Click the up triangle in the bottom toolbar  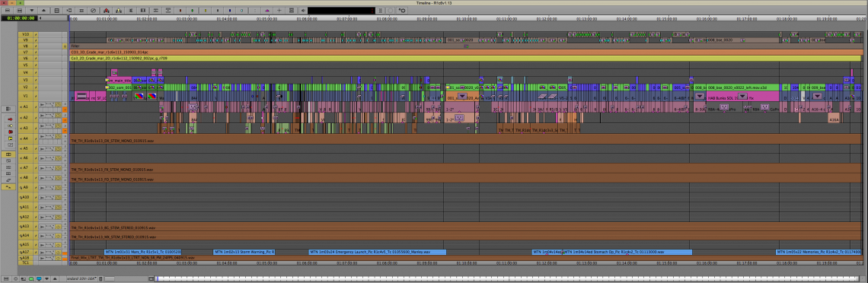click(55, 278)
